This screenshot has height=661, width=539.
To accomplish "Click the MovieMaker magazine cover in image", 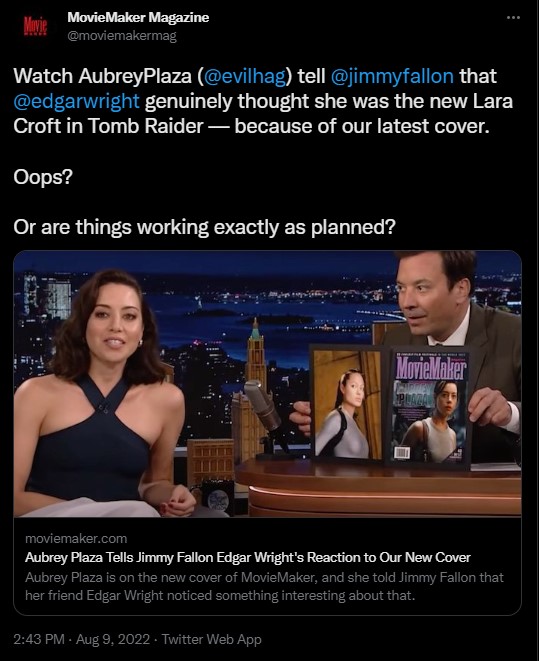I will [x=429, y=407].
